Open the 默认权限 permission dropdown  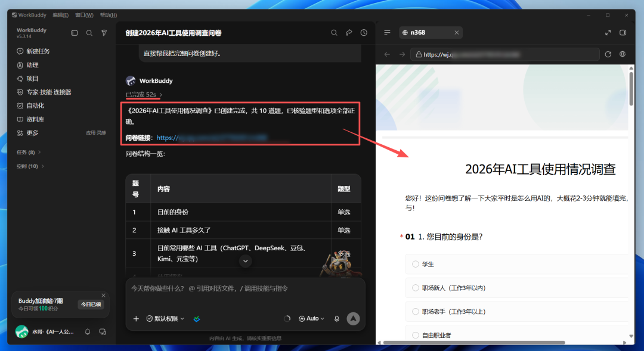tap(166, 319)
